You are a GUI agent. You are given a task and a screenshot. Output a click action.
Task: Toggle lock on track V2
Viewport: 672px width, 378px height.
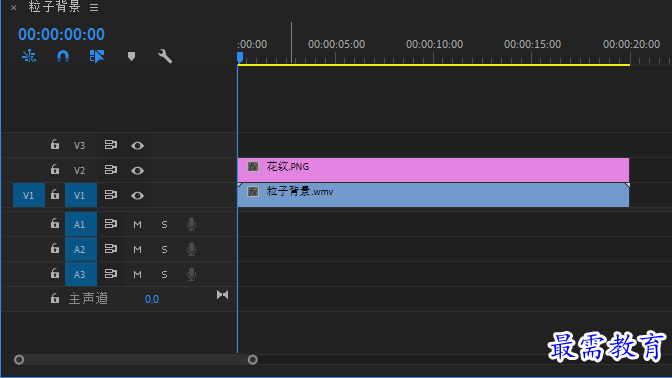pyautogui.click(x=55, y=170)
